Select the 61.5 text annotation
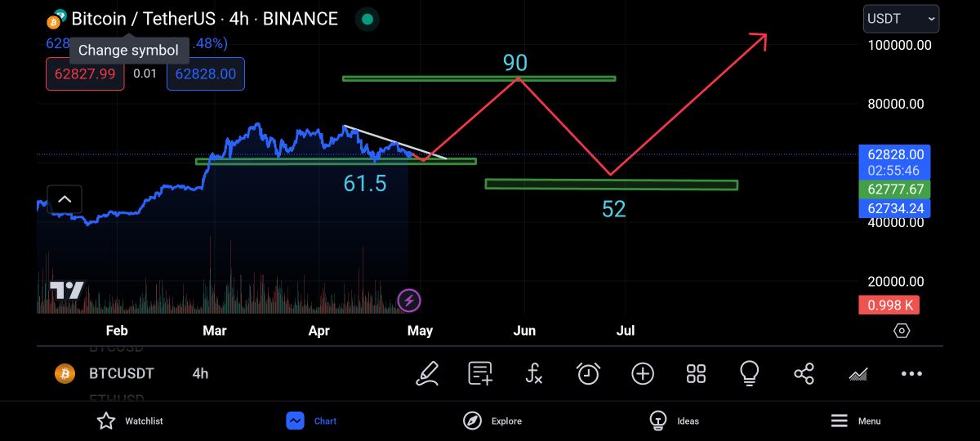This screenshot has height=441, width=980. (365, 184)
